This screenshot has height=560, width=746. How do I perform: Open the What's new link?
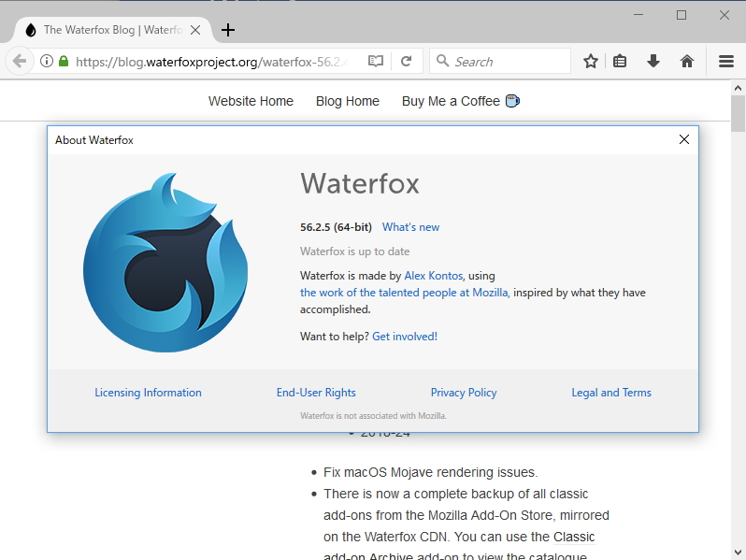coord(411,227)
